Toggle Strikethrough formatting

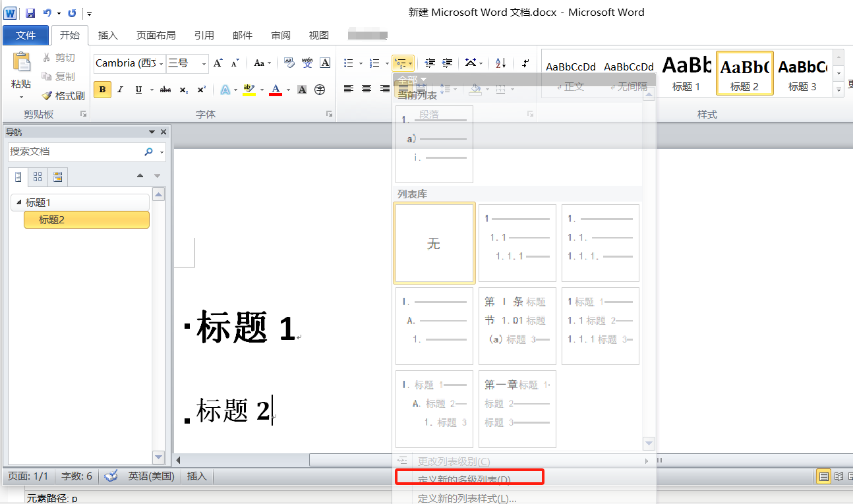point(165,90)
